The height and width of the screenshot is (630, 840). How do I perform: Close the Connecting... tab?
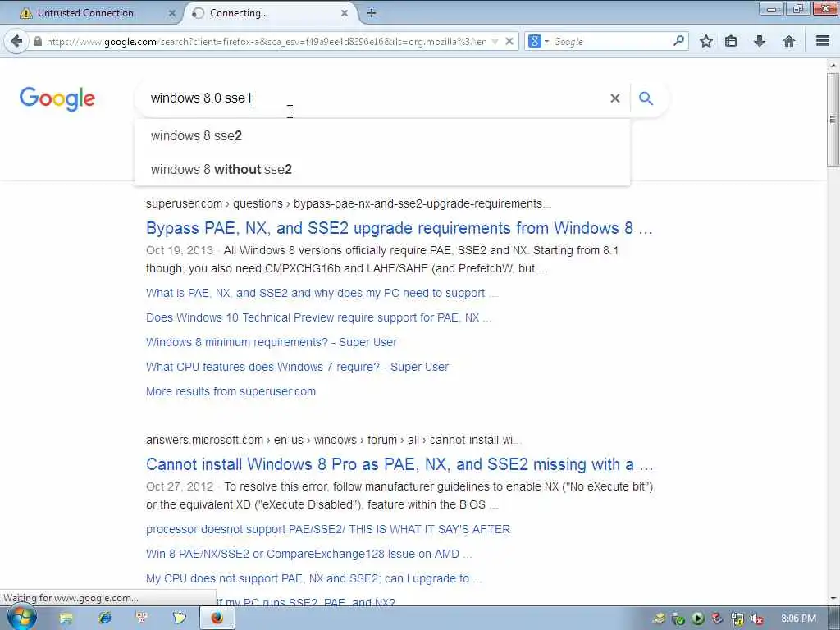[x=345, y=13]
